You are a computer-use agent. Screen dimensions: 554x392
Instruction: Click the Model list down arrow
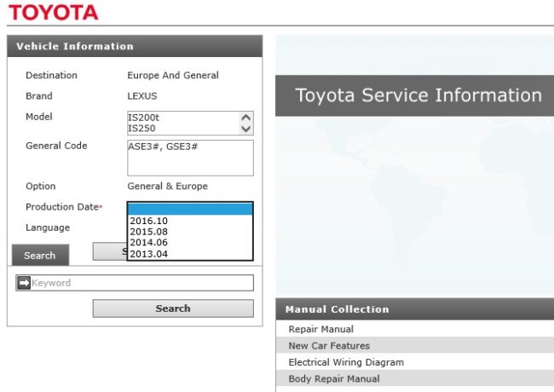246,129
